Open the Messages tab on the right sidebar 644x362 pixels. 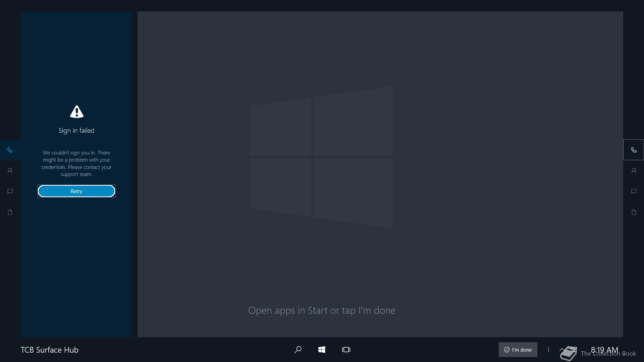point(634,191)
